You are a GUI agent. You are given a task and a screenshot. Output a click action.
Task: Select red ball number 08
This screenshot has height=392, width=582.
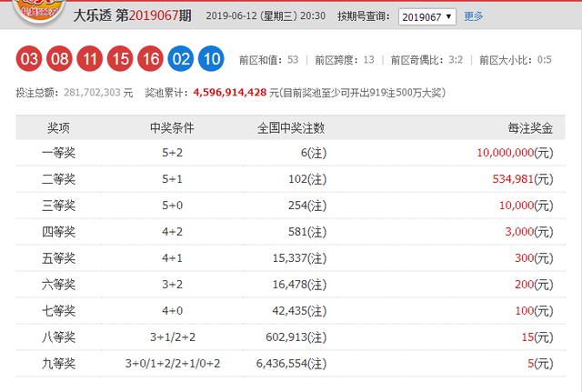(x=59, y=58)
